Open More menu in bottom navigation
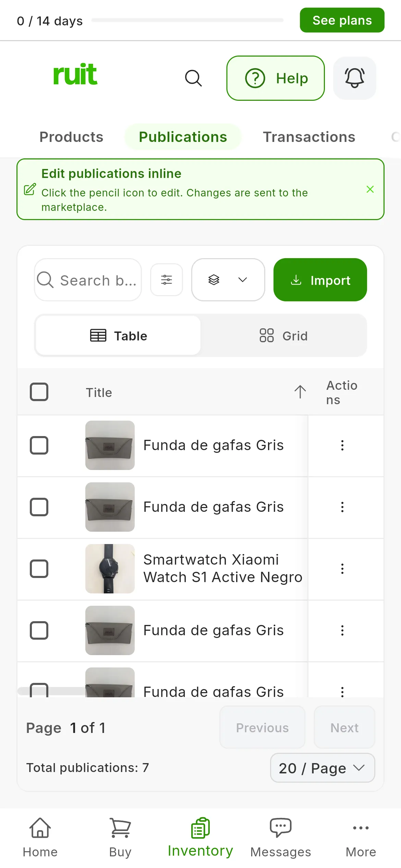 point(361,838)
